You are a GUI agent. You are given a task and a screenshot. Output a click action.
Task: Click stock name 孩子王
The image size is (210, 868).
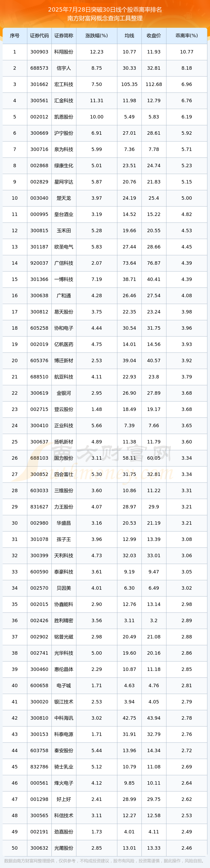click(x=64, y=539)
